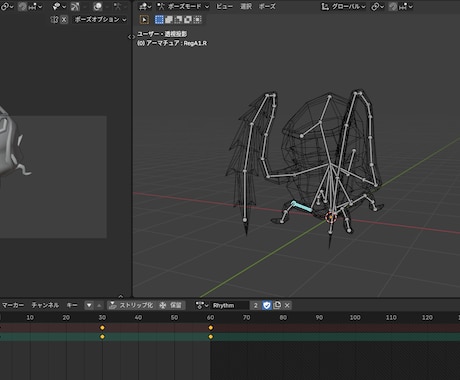Choose the intersect selection mode icon

click(197, 20)
